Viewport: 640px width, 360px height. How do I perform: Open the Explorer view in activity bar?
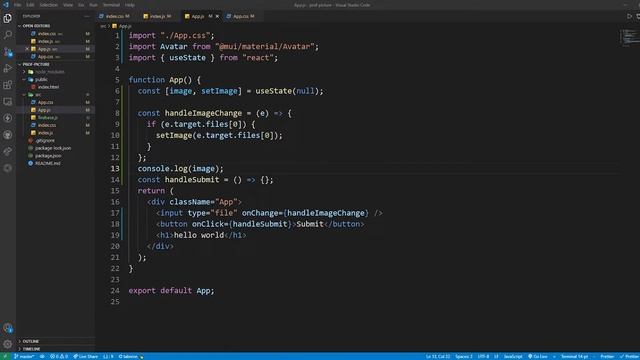pos(7,18)
